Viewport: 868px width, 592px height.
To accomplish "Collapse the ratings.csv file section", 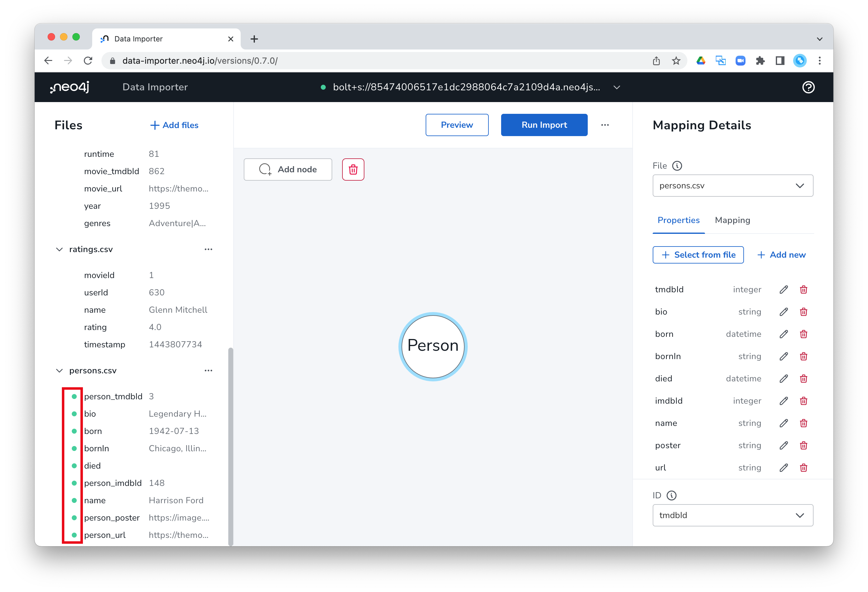I will coord(59,249).
